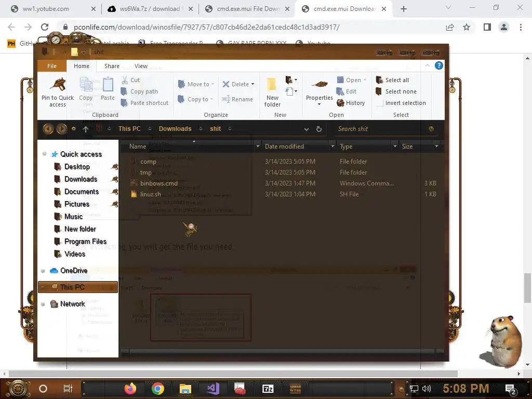Viewport: 532px width, 399px height.
Task: Bookmark this page with the star icon
Action: pos(467,27)
